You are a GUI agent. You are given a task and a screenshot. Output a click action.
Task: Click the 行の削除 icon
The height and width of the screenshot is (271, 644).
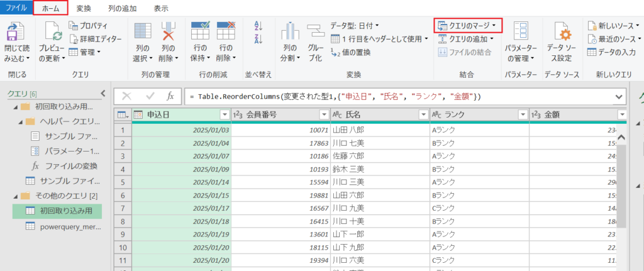coord(226,31)
